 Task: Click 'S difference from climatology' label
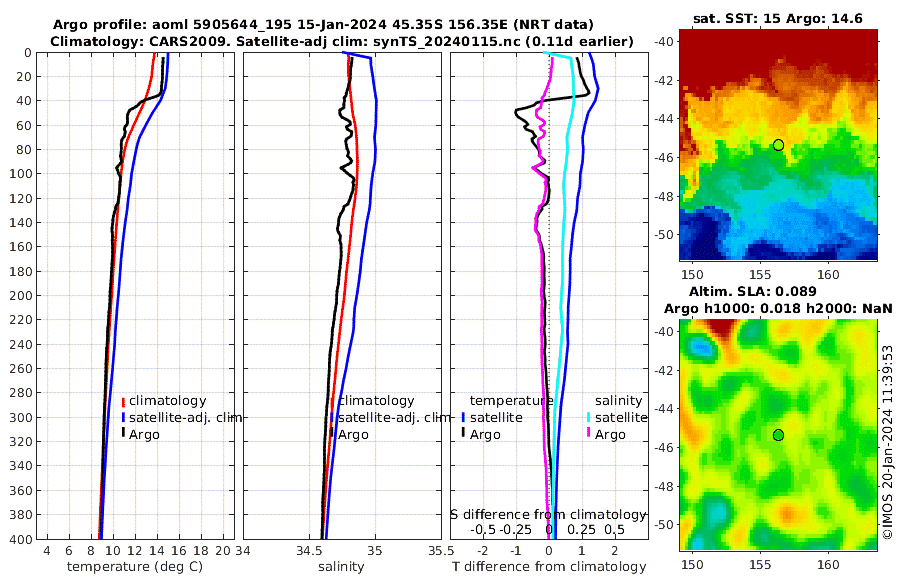pos(548,515)
